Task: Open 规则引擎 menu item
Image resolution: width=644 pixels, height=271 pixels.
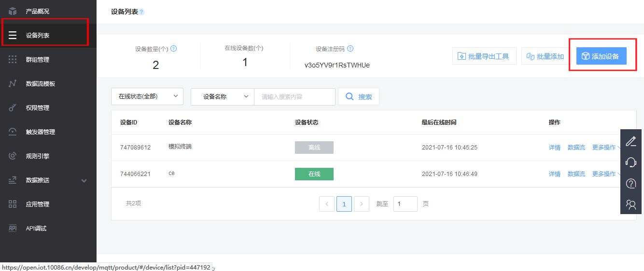Action: [x=48, y=156]
